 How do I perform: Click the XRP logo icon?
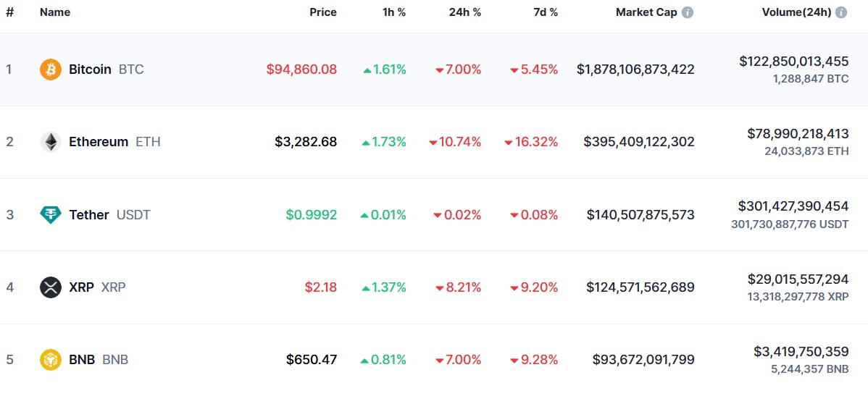coord(51,287)
